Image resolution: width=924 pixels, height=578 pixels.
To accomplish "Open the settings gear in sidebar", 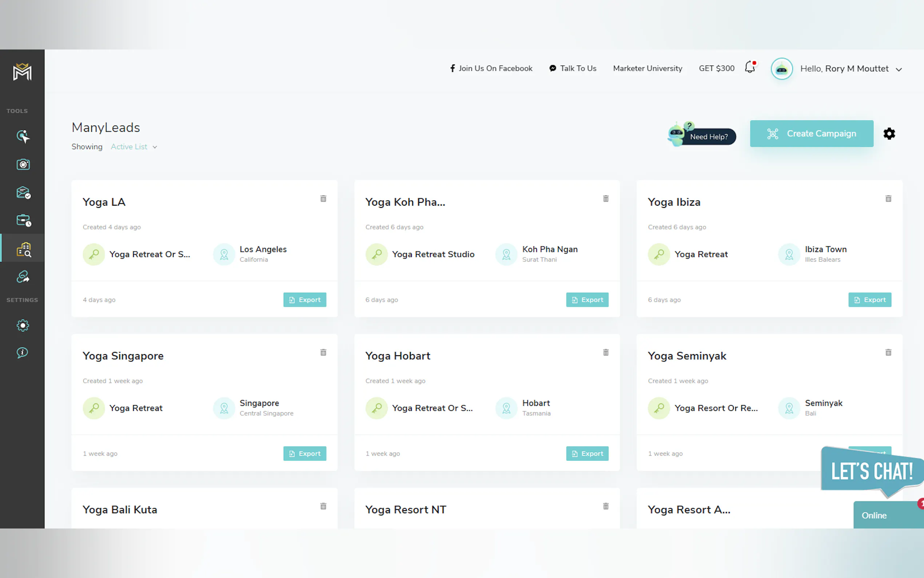I will click(23, 325).
